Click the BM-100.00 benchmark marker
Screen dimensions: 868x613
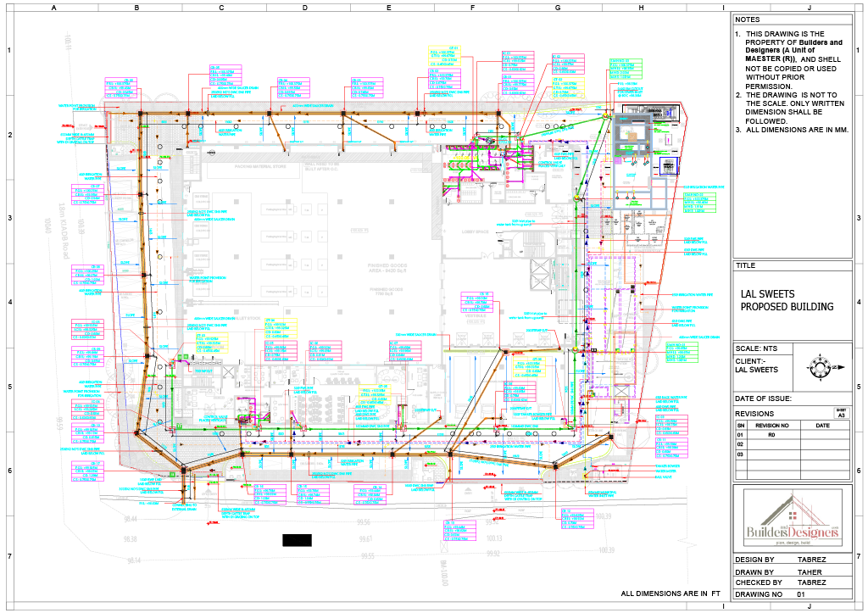(x=443, y=572)
